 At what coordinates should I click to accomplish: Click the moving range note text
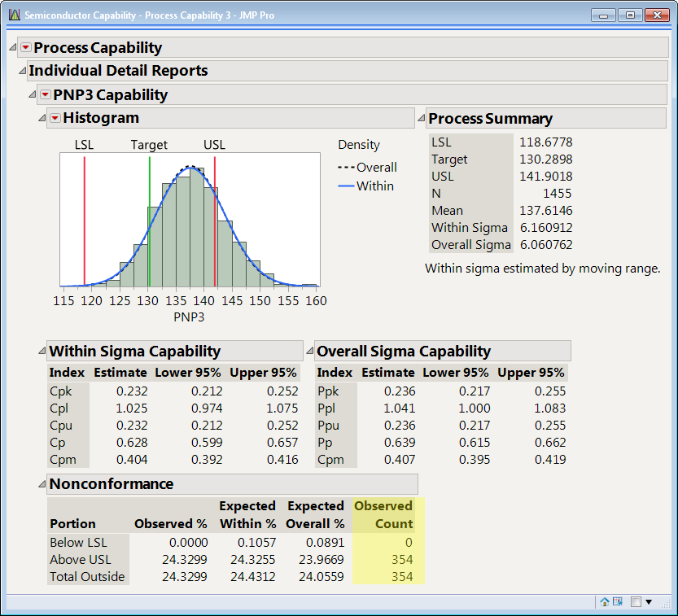[x=543, y=269]
